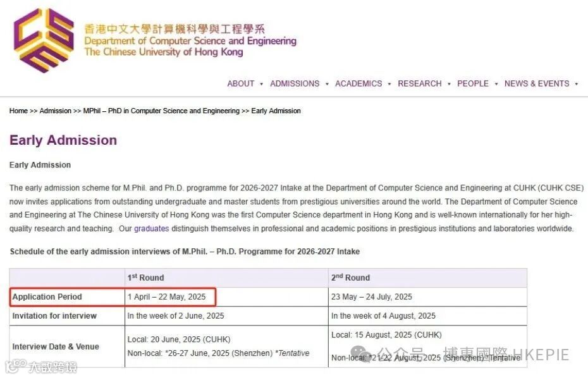Click the Early Admission breadcrumb item
588x378 pixels.
tap(276, 111)
